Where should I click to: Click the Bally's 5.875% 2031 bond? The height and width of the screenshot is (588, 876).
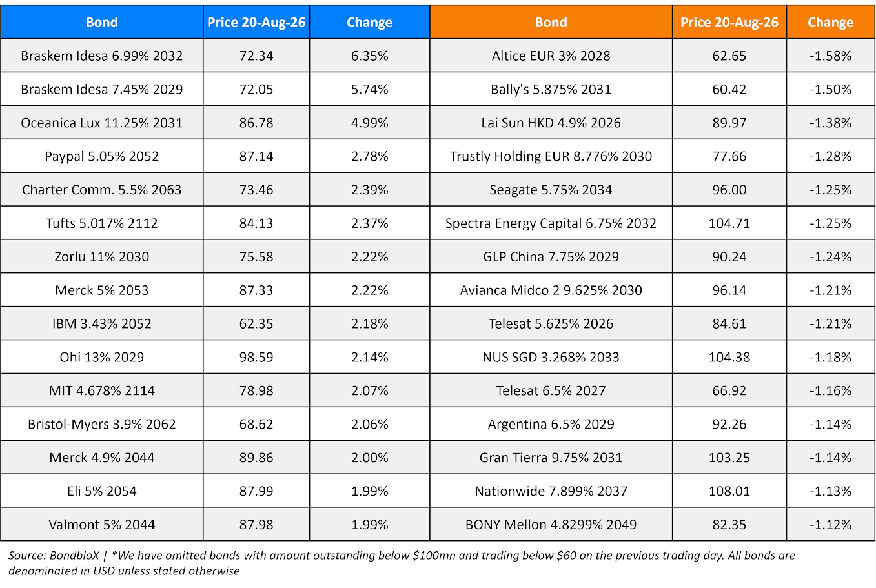click(x=551, y=89)
